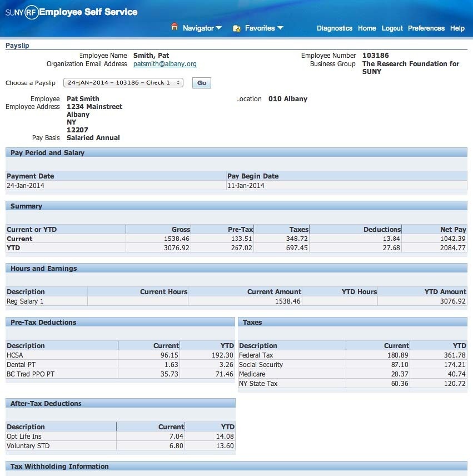
Task: Open the Choose a Payslip dropdown
Action: pos(123,83)
